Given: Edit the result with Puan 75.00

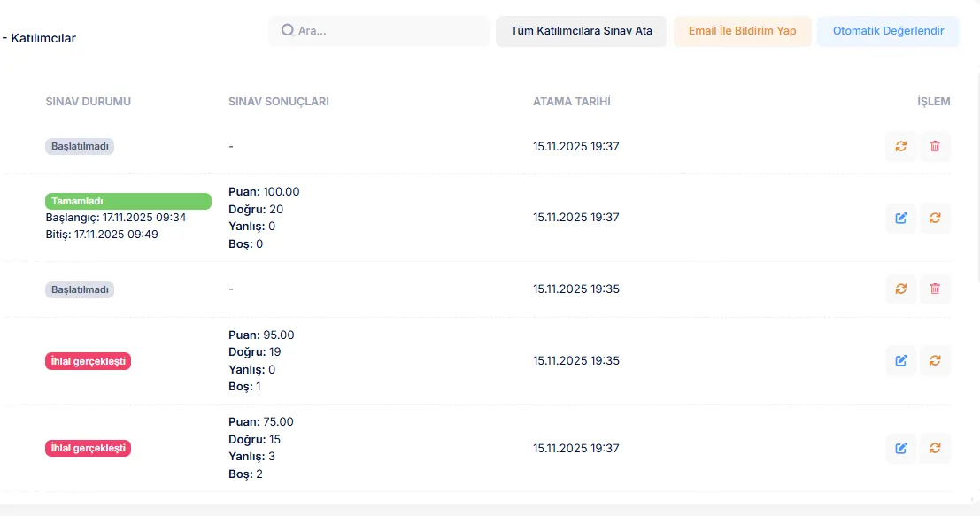Looking at the screenshot, I should click(x=900, y=448).
